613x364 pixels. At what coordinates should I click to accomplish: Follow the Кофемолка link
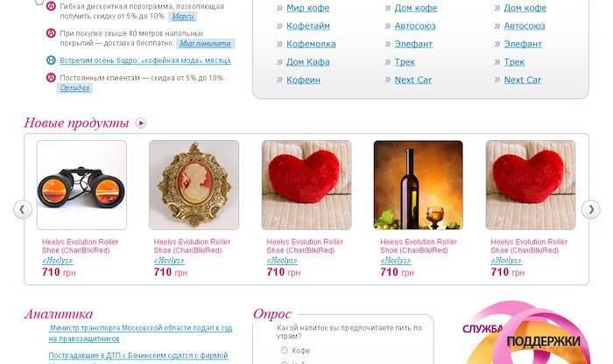tap(311, 44)
